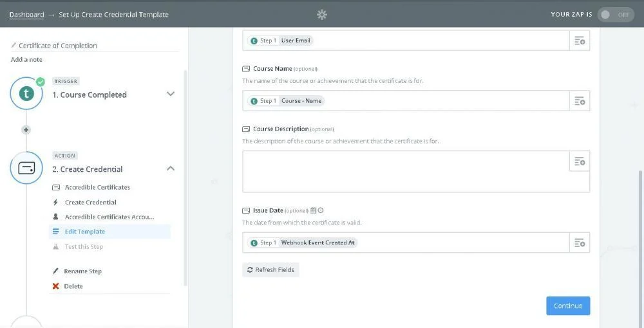Click the Zapier loading logo in header
Viewport: 644px width, 328px height.
[322, 14]
